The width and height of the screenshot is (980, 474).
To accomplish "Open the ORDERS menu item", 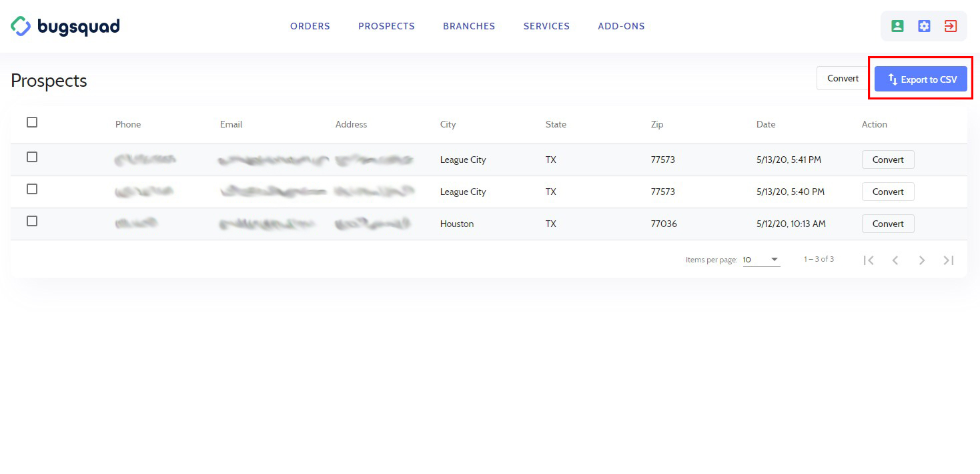I will [x=310, y=26].
